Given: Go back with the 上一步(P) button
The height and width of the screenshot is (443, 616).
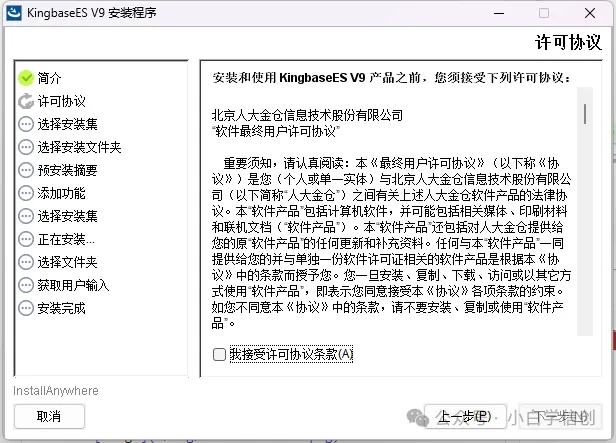Looking at the screenshot, I should pyautogui.click(x=465, y=416).
